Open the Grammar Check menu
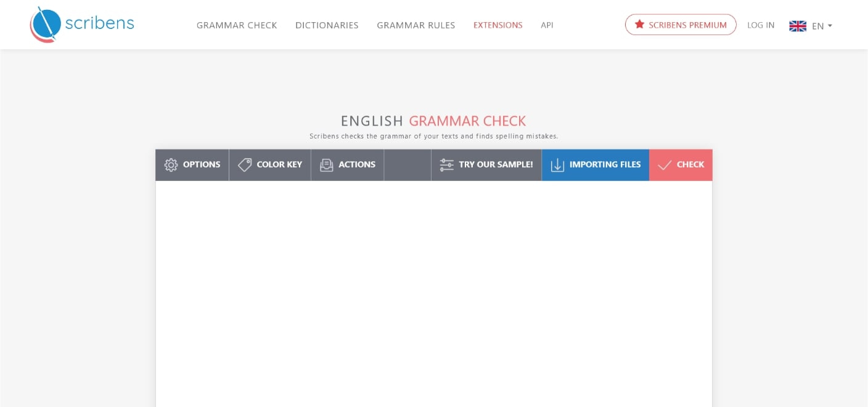 (237, 25)
